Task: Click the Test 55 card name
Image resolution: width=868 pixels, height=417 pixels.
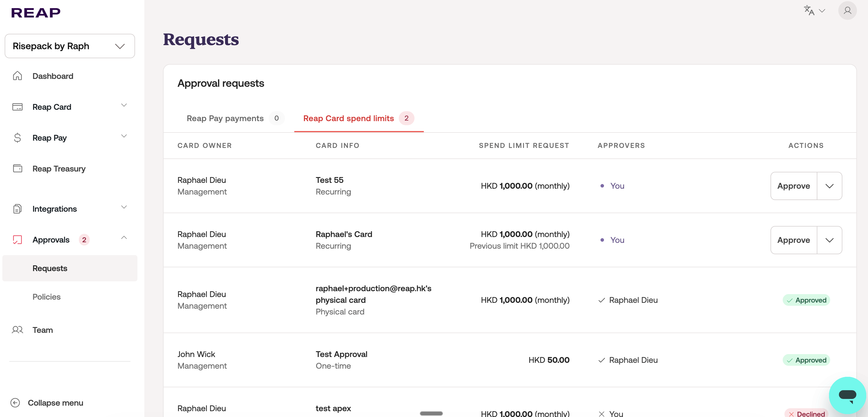Action: click(329, 180)
